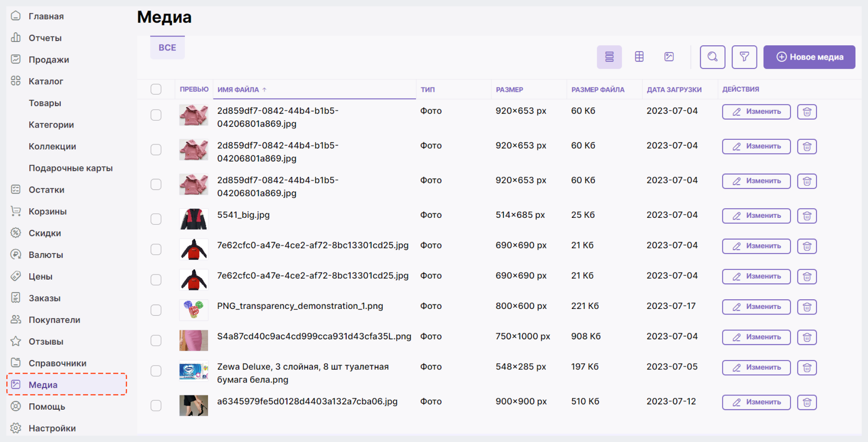This screenshot has height=442, width=868.
Task: Collapse the Каталог sidebar section
Action: (x=46, y=81)
